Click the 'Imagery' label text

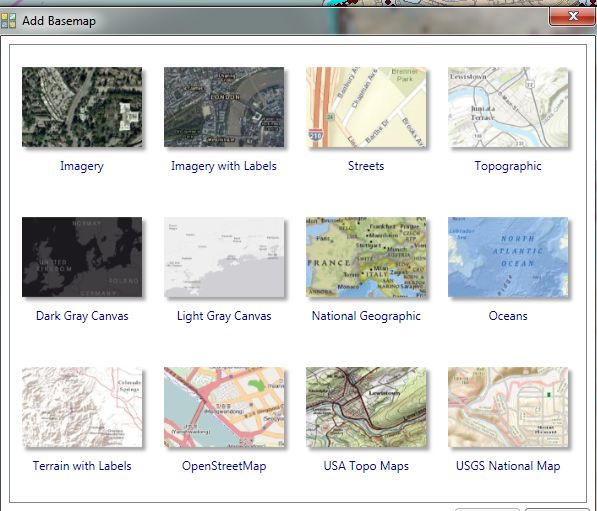point(82,166)
